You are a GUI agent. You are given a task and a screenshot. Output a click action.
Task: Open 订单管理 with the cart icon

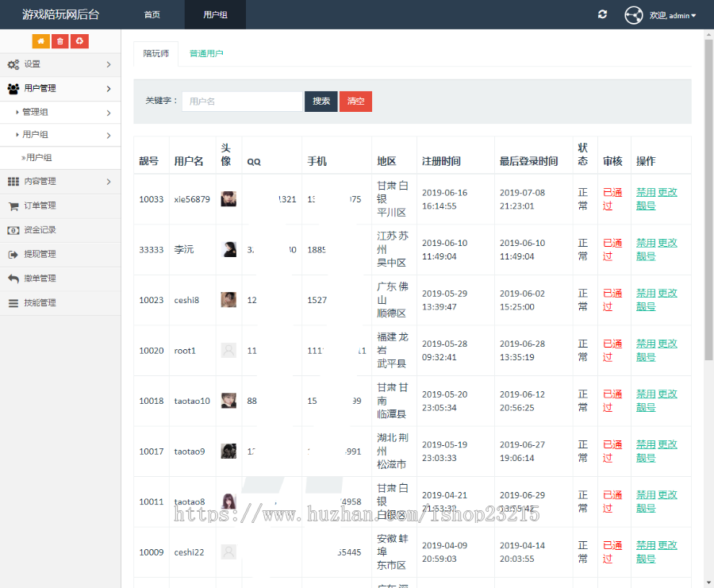40,206
